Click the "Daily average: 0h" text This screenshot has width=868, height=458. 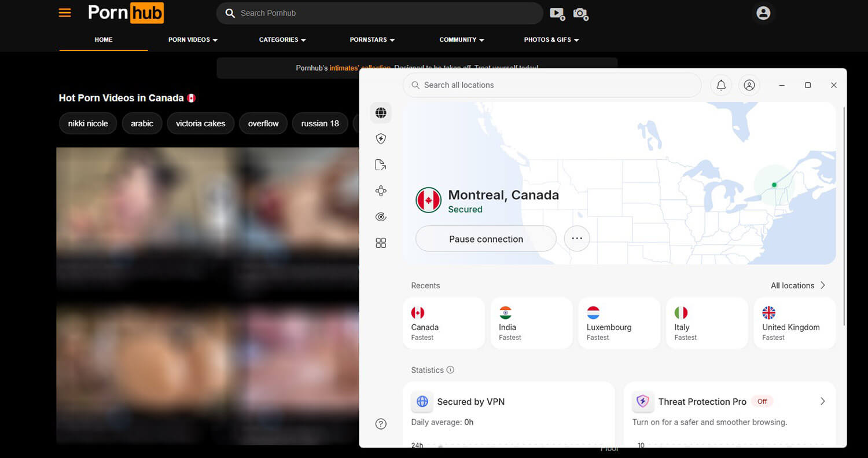coord(442,422)
